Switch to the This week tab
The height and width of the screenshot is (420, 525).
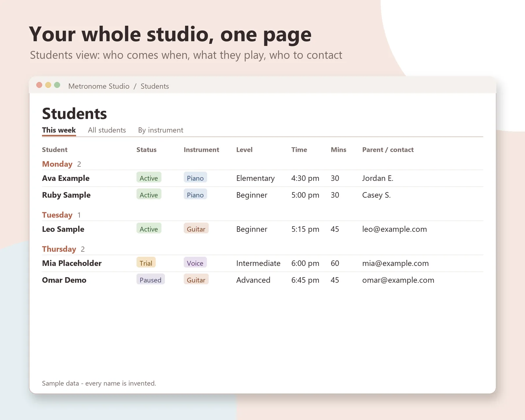pyautogui.click(x=59, y=130)
